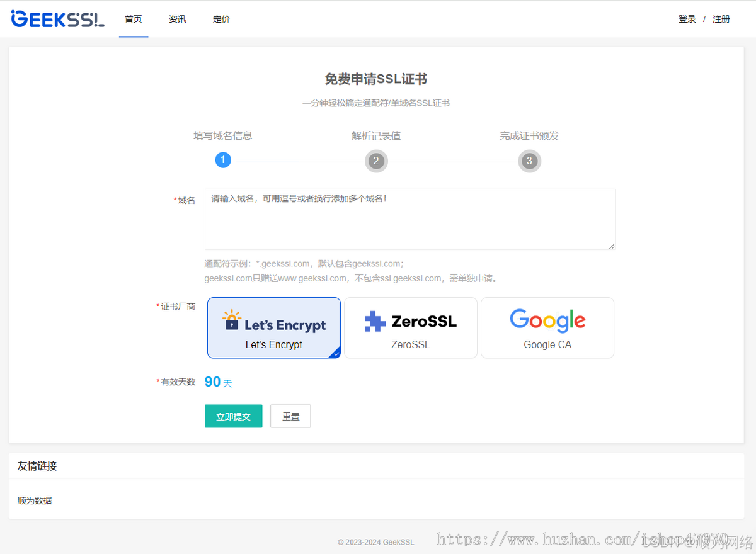This screenshot has height=554, width=756.
Task: Choose Let's Encrypt certificate vendor
Action: click(274, 328)
